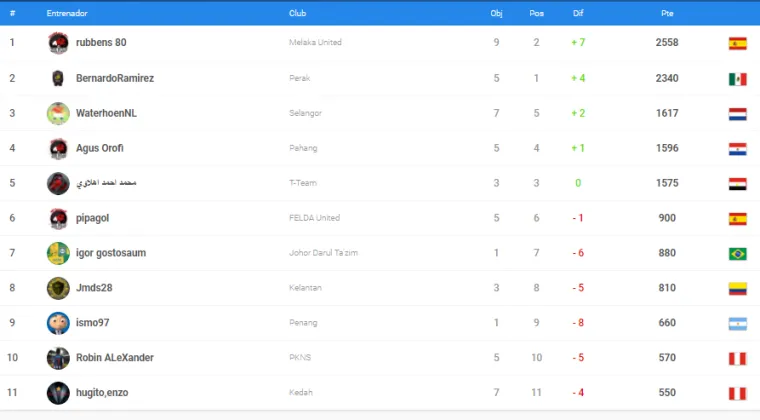Select WaterhoenNL's green avatar
Image resolution: width=760 pixels, height=420 pixels.
tap(58, 113)
